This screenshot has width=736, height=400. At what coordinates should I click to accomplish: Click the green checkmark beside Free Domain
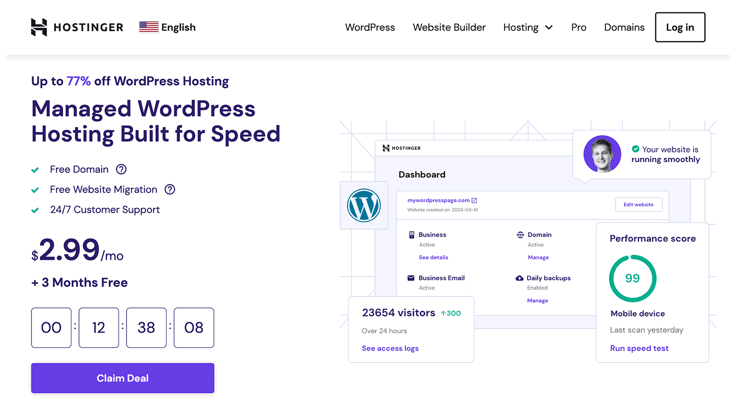coord(35,170)
